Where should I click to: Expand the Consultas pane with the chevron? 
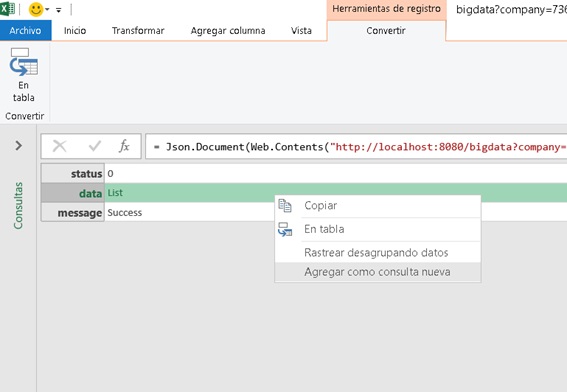tap(18, 145)
